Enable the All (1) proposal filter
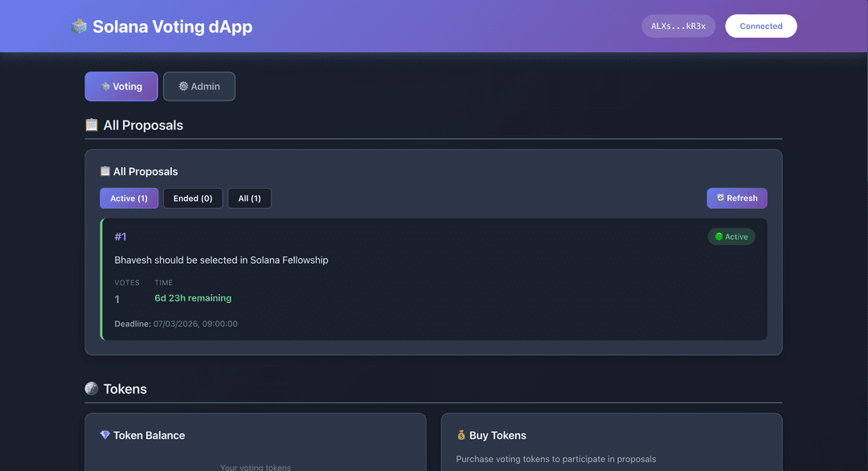The image size is (868, 471). pos(249,198)
